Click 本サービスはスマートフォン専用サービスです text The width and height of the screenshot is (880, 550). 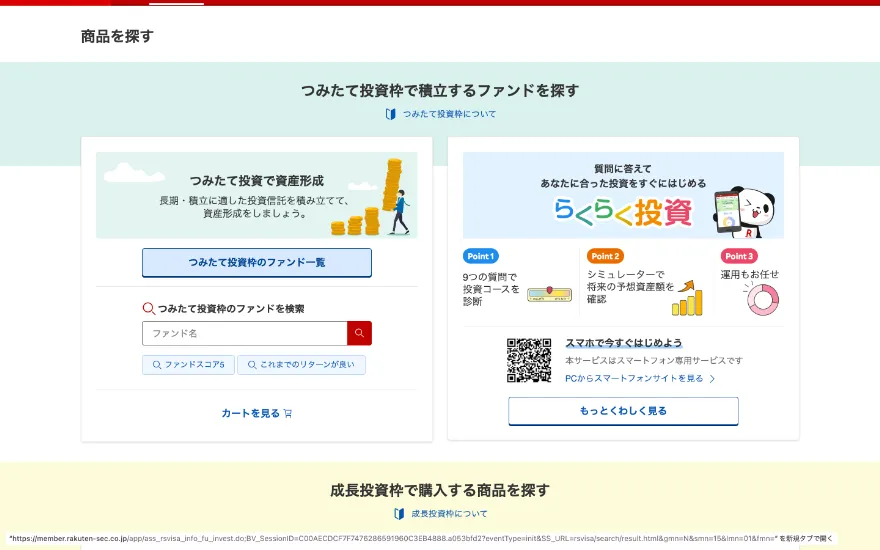[x=654, y=361]
